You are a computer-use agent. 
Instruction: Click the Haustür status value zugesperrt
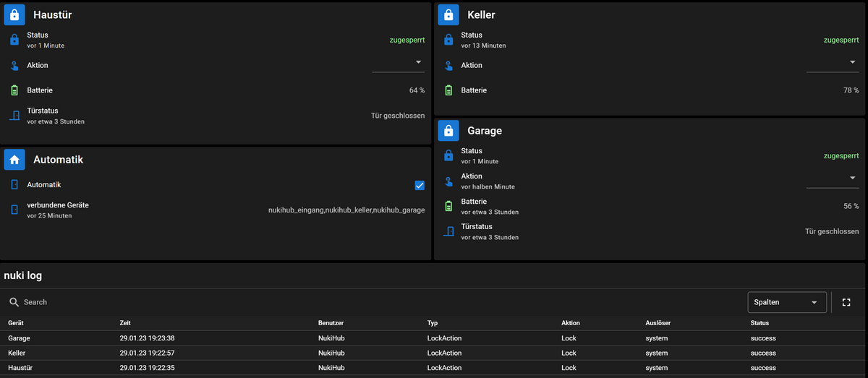[x=407, y=40]
